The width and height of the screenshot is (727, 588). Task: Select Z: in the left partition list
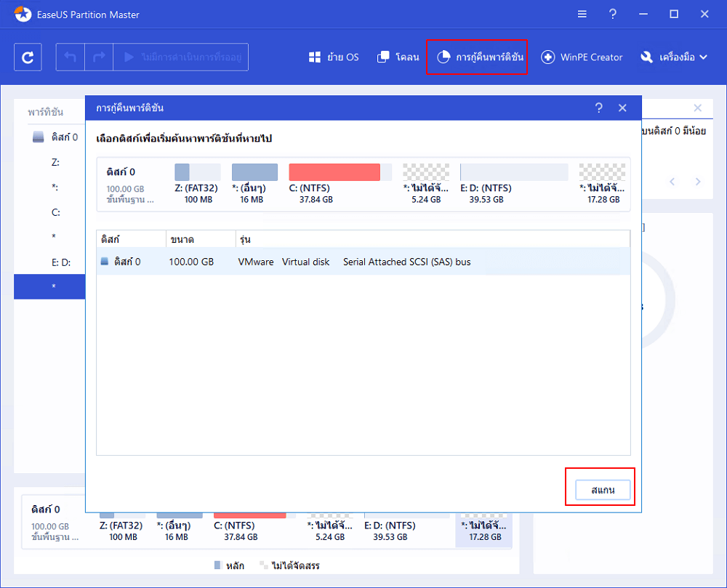pyautogui.click(x=55, y=162)
